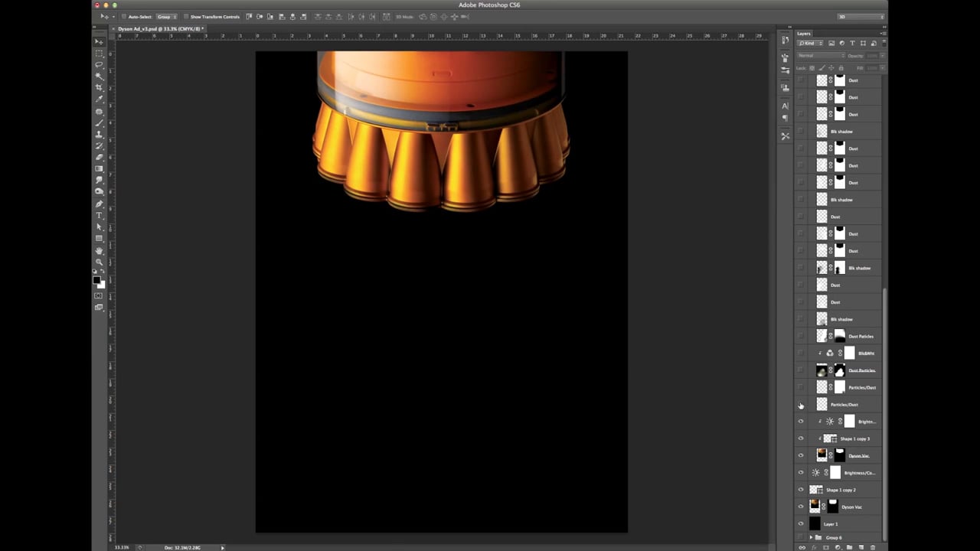Select the Eyedropper tool
The height and width of the screenshot is (551, 980).
pos(99,99)
